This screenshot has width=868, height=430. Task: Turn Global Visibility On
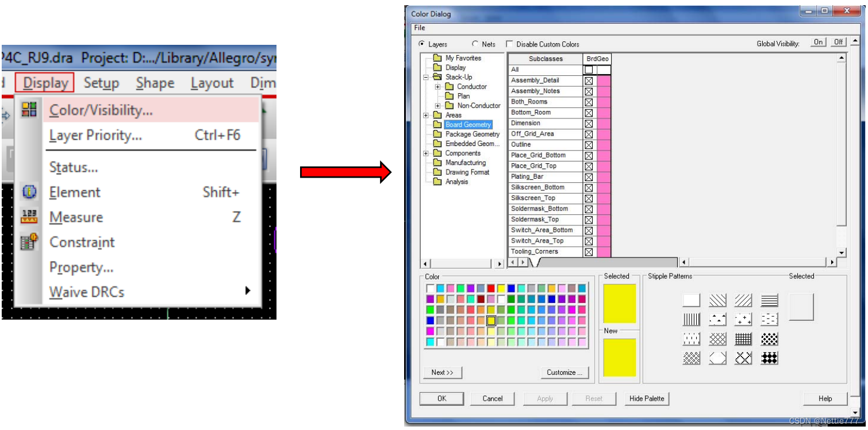pos(819,42)
